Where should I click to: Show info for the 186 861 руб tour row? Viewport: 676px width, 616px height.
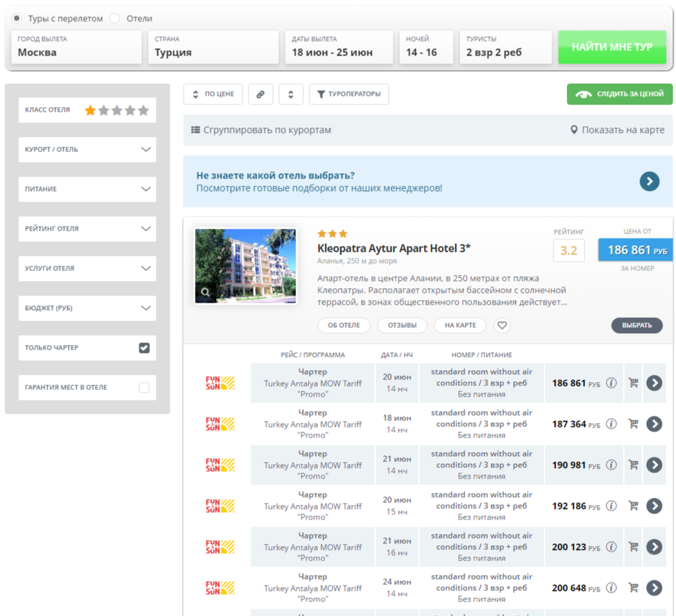pyautogui.click(x=611, y=383)
